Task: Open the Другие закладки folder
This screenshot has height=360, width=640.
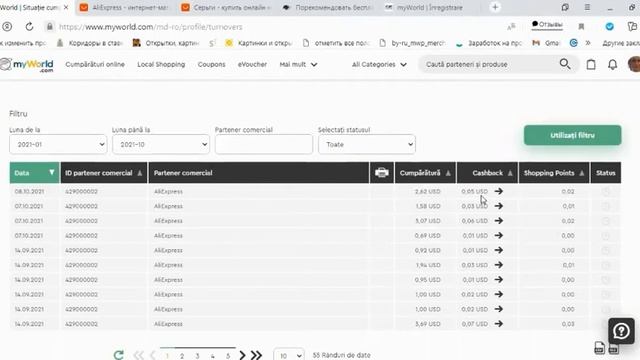Action: coord(621,42)
